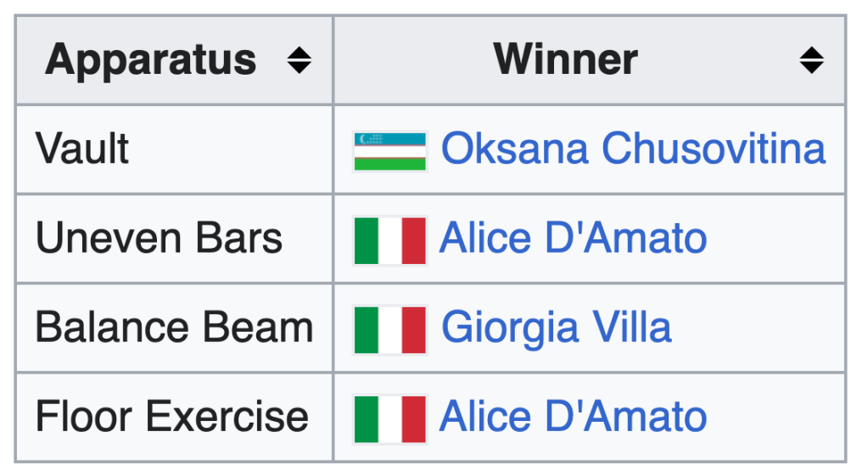The image size is (868, 471).
Task: Click the Uzbekistan flag icon beside Oksana Chusovitina
Action: (389, 151)
